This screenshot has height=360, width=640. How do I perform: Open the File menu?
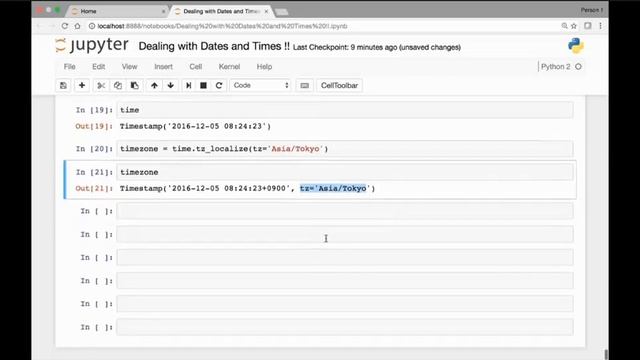(69, 67)
